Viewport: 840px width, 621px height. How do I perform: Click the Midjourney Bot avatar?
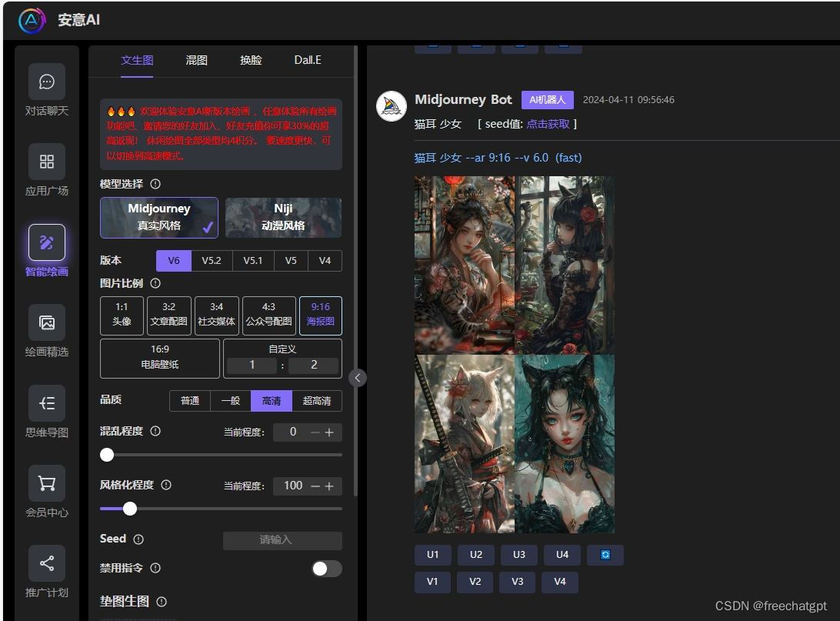click(x=391, y=105)
